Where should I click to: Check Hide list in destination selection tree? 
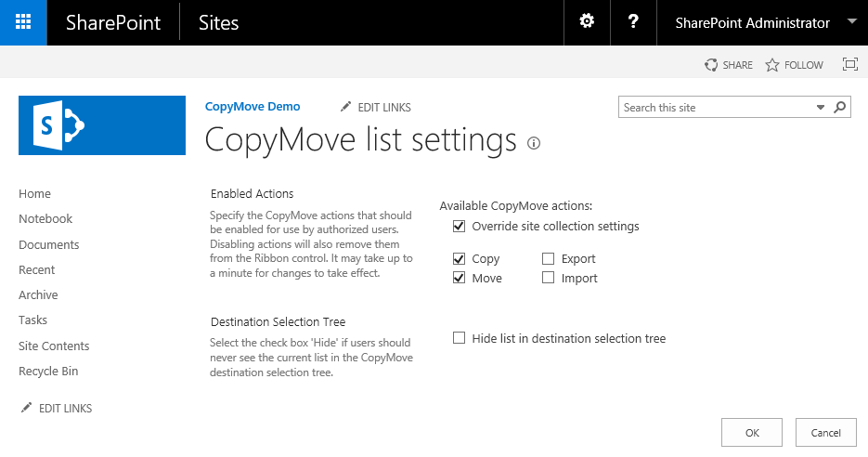459,338
